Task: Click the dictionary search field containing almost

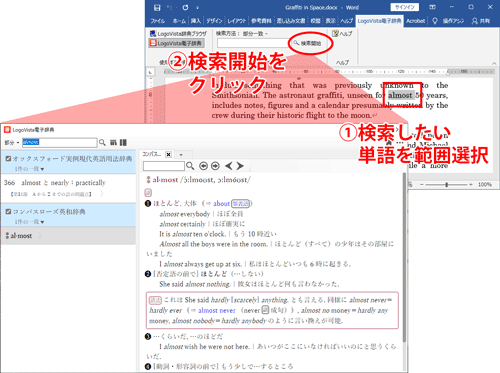Action: pyautogui.click(x=60, y=143)
